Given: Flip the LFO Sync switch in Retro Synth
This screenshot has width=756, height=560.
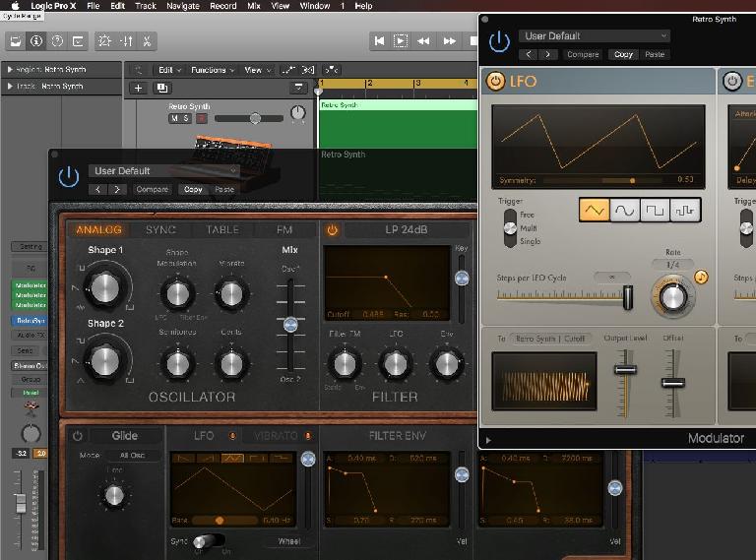Looking at the screenshot, I should pos(209,541).
